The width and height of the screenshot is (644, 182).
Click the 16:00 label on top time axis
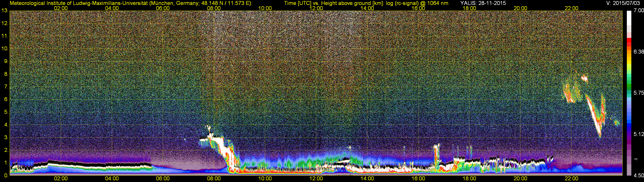(418, 8)
